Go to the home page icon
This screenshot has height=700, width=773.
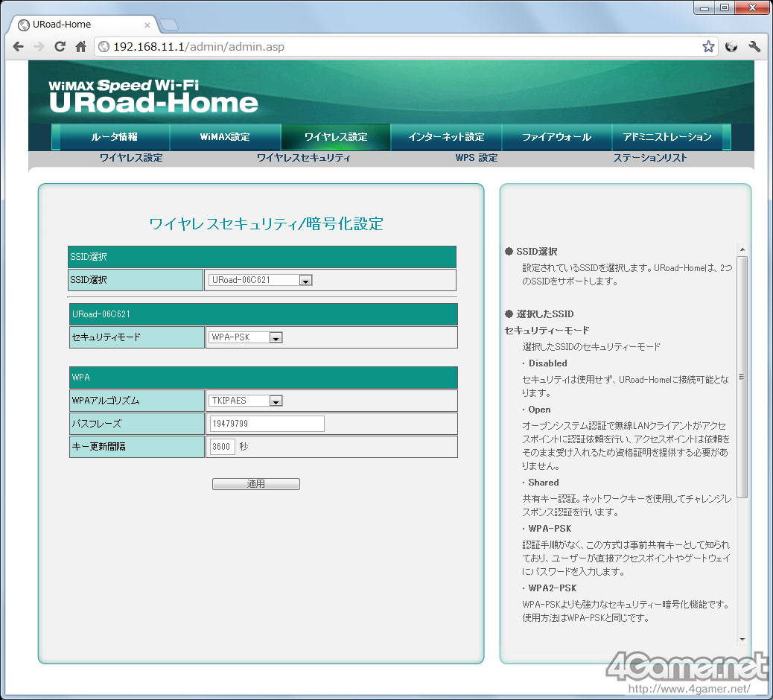click(81, 47)
